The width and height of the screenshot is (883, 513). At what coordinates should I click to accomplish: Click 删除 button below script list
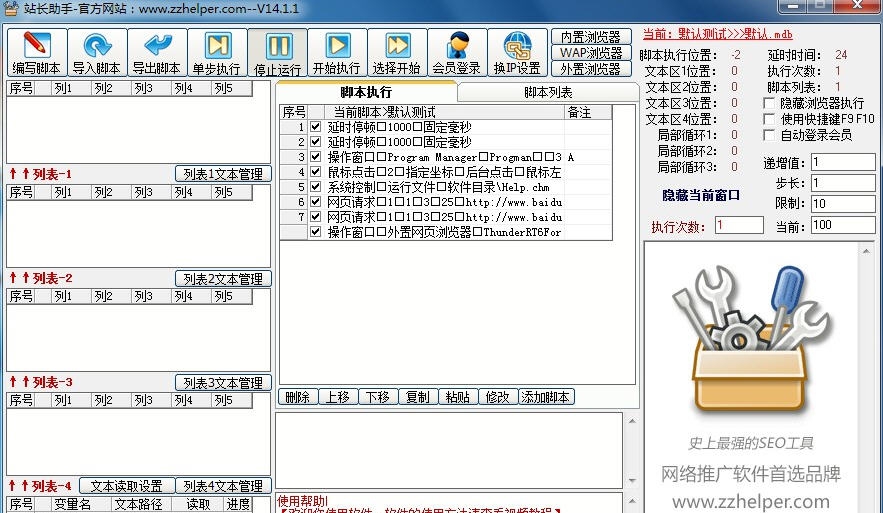point(298,397)
